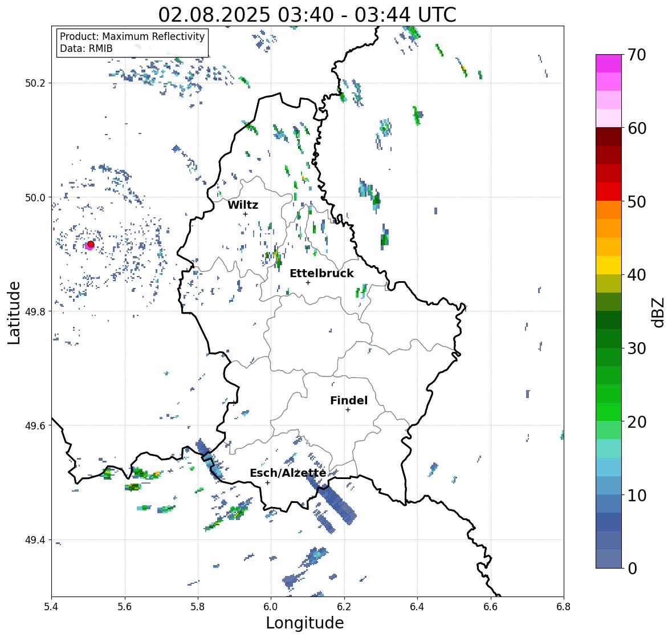The height and width of the screenshot is (637, 672).
Task: Click the yellow colorbar segment above 40
Action: pos(609,265)
